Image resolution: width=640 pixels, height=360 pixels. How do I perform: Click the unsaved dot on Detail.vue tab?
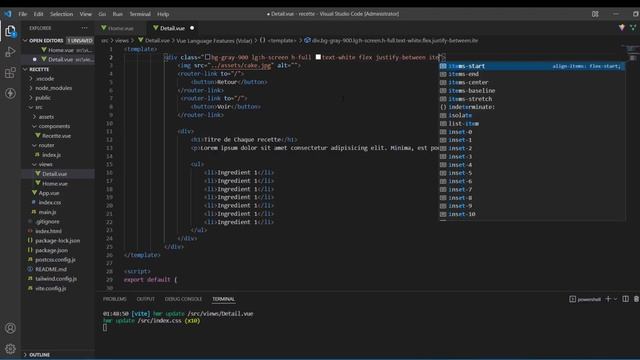click(192, 28)
